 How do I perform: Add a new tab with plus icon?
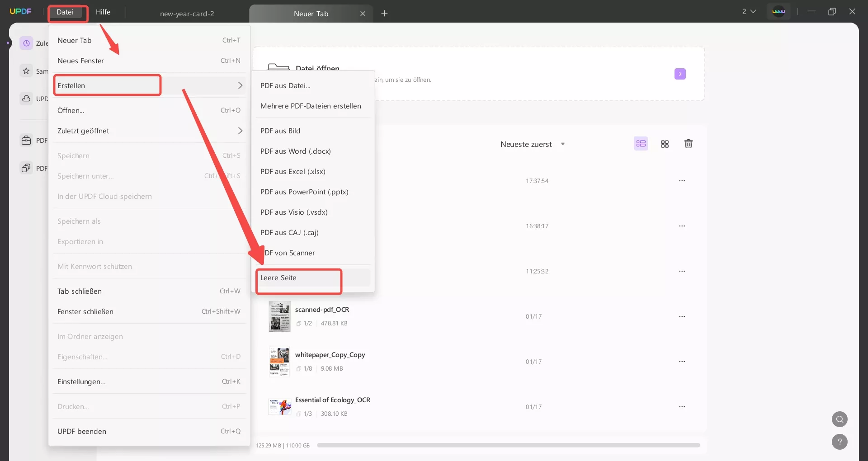[384, 14]
